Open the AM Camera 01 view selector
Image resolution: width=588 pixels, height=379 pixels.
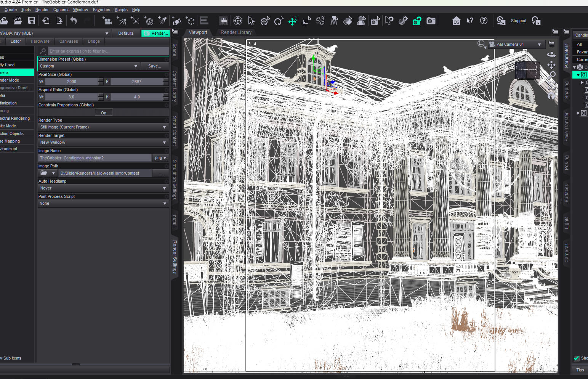516,44
